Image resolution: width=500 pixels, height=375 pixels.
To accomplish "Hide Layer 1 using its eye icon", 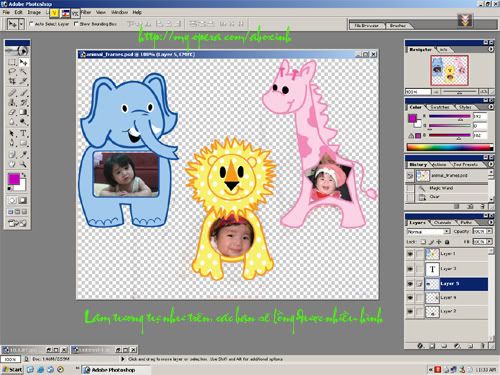I will pyautogui.click(x=410, y=254).
